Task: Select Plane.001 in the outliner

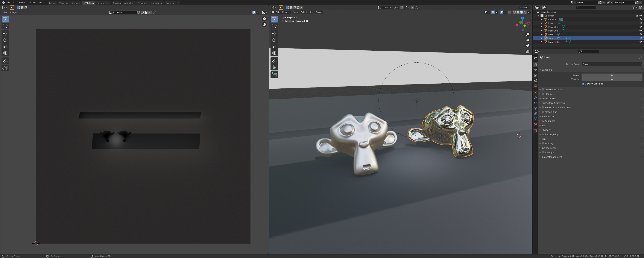Action: coord(553,27)
